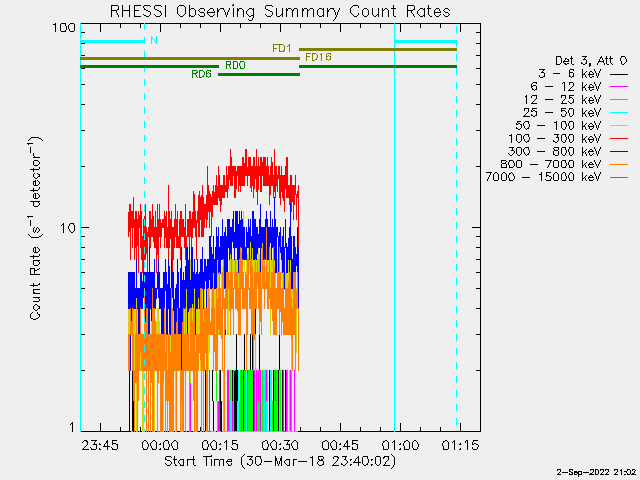This screenshot has height=480, width=640.
Task: Click the short green RD6 bar segment
Action: (x=259, y=75)
